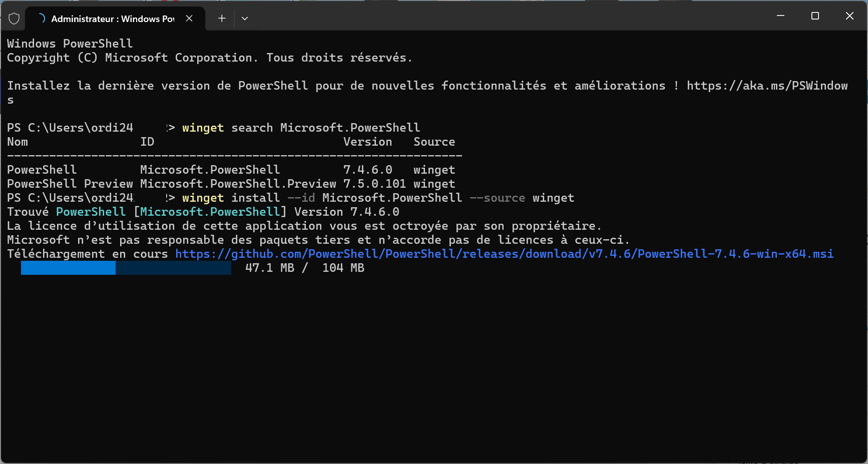Click the 'Microsoft n'est pas responsable' line
This screenshot has height=464, width=868.
(318, 240)
